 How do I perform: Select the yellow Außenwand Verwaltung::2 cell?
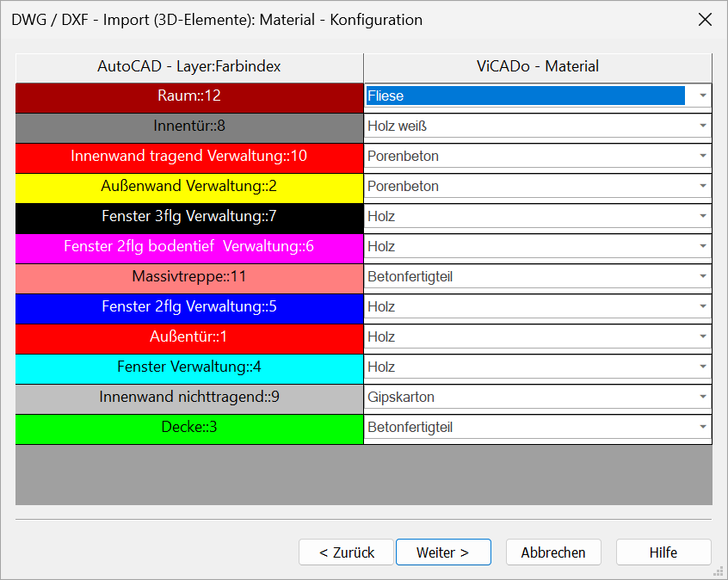pos(189,188)
